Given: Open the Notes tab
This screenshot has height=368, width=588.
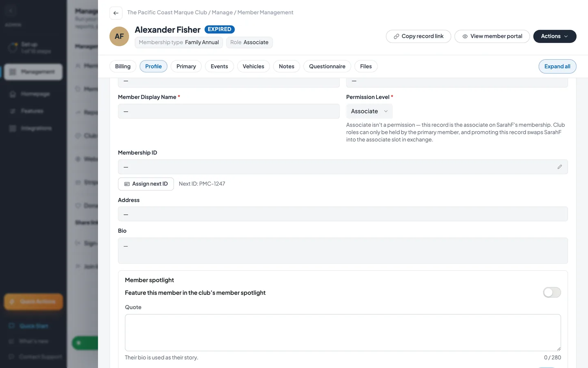Looking at the screenshot, I should (287, 66).
